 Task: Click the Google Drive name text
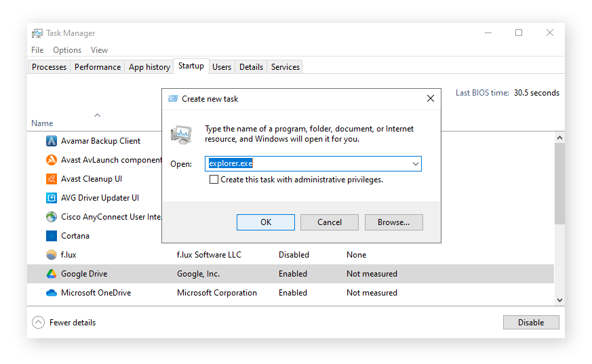click(x=84, y=274)
